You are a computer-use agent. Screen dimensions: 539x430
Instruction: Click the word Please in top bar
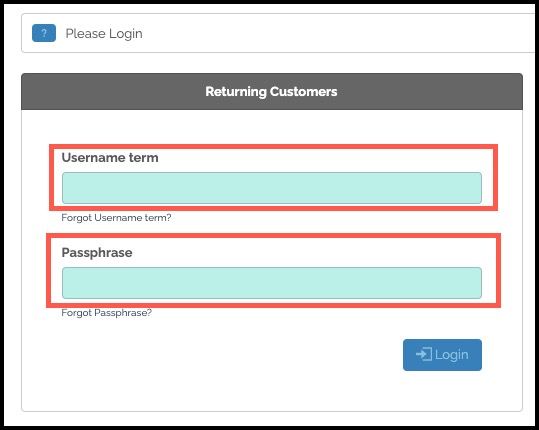(x=86, y=34)
